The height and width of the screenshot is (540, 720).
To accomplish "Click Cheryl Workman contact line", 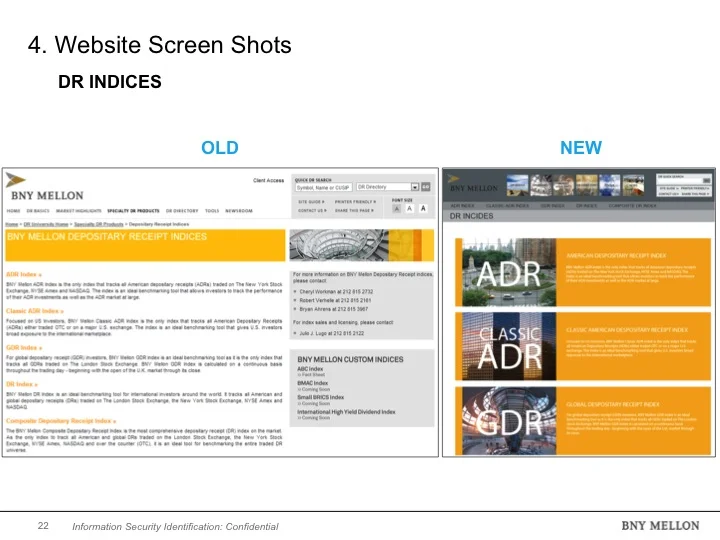I will click(336, 292).
